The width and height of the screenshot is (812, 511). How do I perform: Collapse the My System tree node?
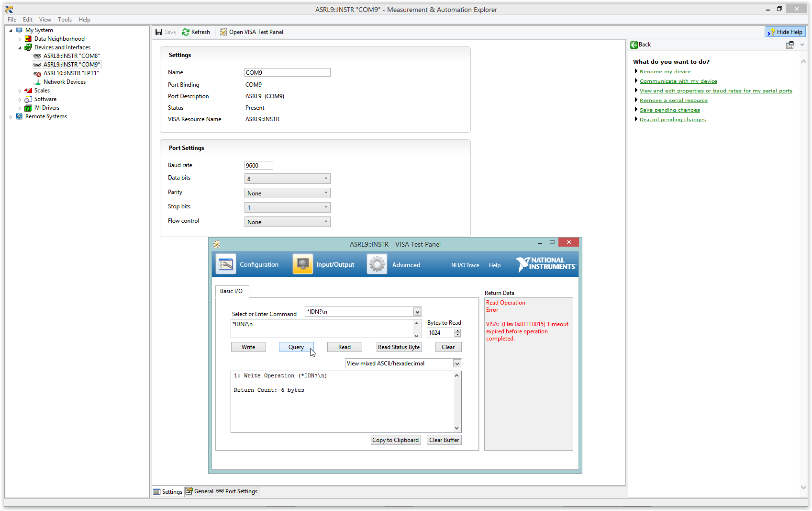(x=11, y=30)
